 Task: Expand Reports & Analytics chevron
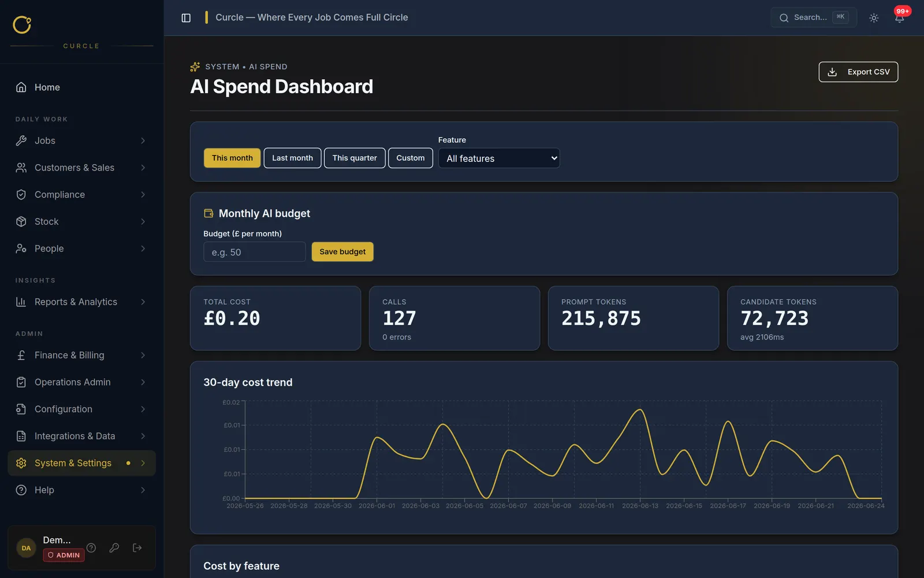(x=143, y=302)
